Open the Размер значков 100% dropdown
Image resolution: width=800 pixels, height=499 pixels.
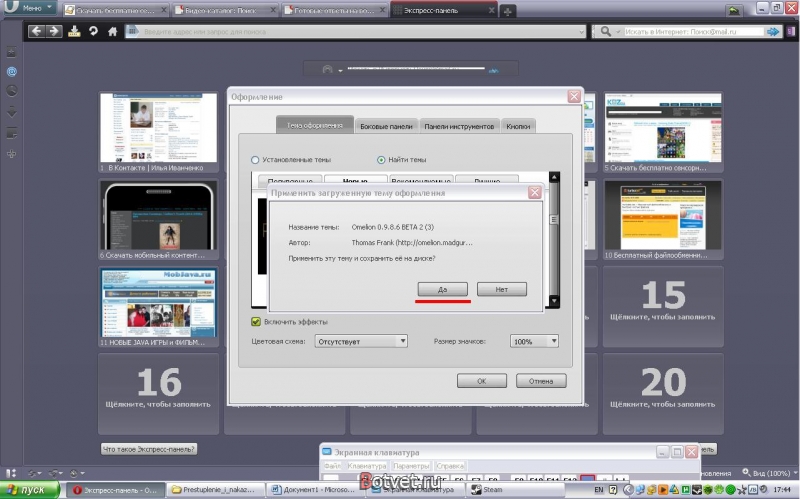point(534,341)
